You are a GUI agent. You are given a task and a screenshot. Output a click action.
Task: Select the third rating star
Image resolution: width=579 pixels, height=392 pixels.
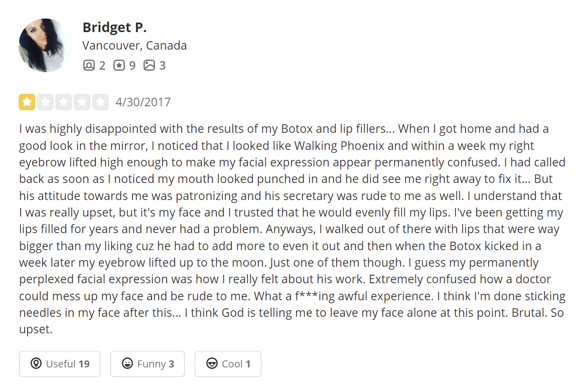click(64, 102)
